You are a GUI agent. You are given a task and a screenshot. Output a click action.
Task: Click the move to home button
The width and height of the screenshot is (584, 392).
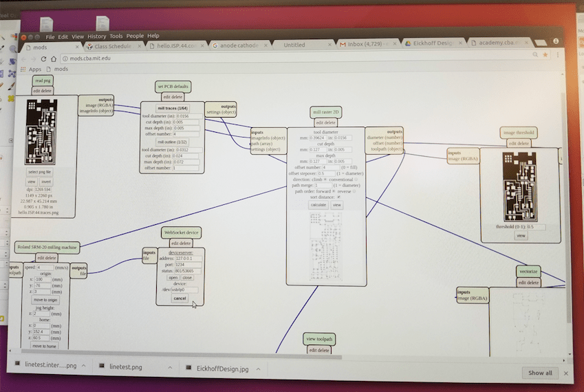44,346
